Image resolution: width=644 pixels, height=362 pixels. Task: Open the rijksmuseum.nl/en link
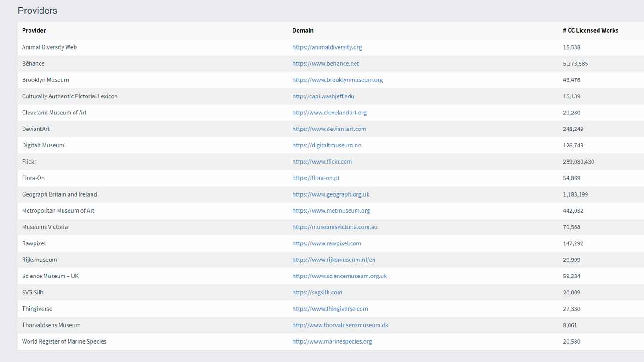334,260
